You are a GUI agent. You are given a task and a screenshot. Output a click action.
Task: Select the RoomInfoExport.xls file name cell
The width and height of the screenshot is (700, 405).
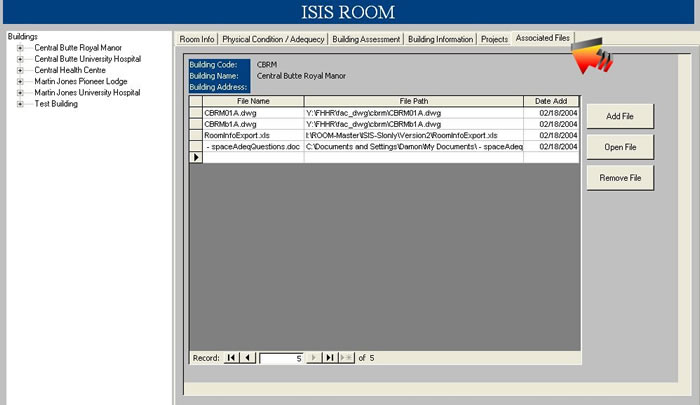point(253,135)
